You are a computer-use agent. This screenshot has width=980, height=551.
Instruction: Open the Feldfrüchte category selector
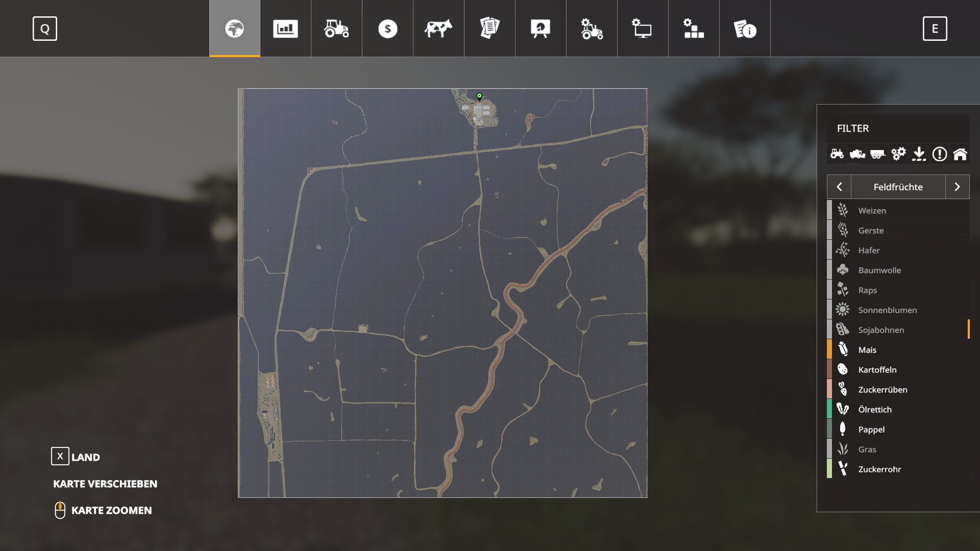click(x=898, y=187)
